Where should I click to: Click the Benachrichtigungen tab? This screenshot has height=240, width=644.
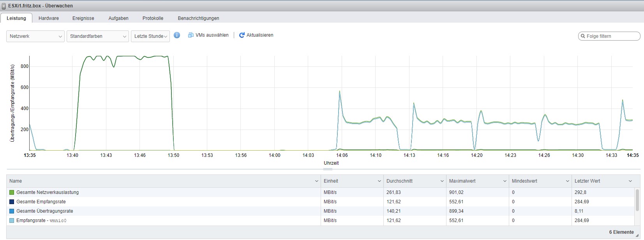[x=198, y=18]
